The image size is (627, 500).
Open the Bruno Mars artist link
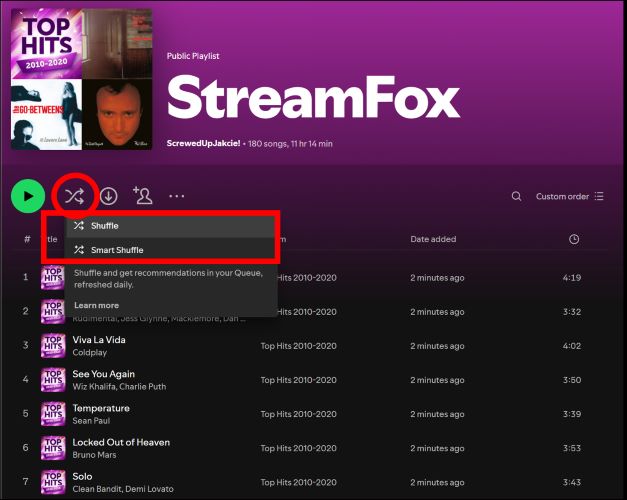(x=94, y=455)
